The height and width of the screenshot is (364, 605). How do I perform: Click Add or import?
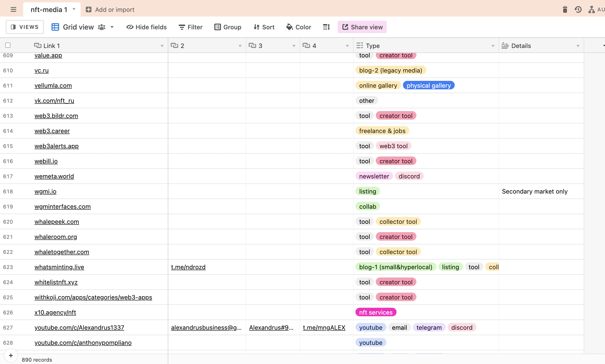tap(110, 9)
